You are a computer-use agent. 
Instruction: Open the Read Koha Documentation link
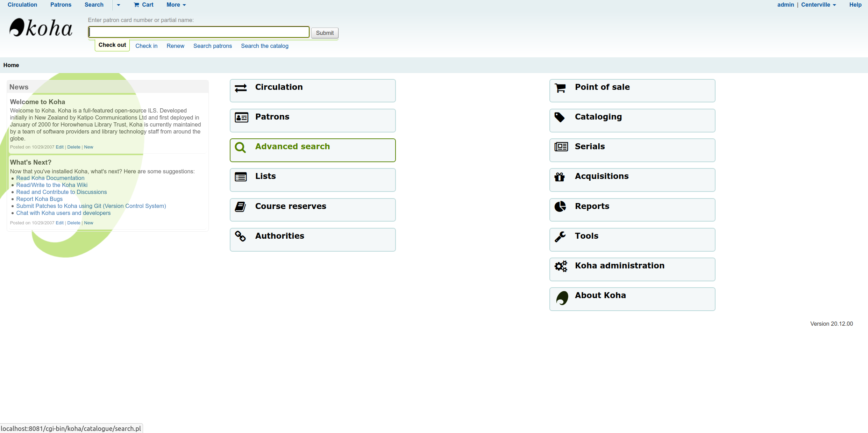[50, 178]
